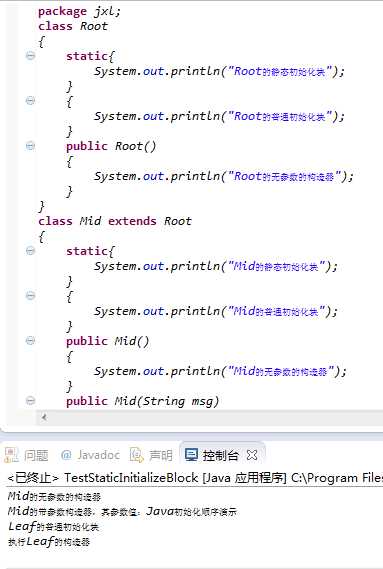Open the Javadoc tab
The height and width of the screenshot is (569, 383).
pos(90,455)
